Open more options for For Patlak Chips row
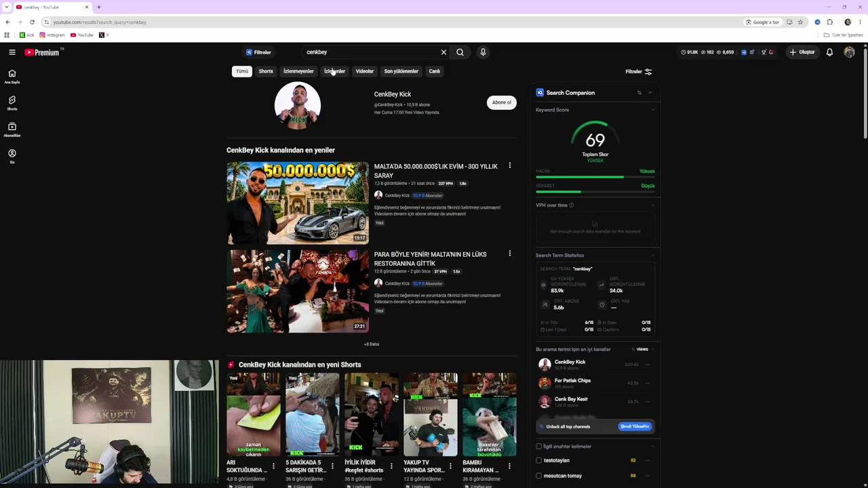Image resolution: width=868 pixels, height=488 pixels. click(648, 383)
